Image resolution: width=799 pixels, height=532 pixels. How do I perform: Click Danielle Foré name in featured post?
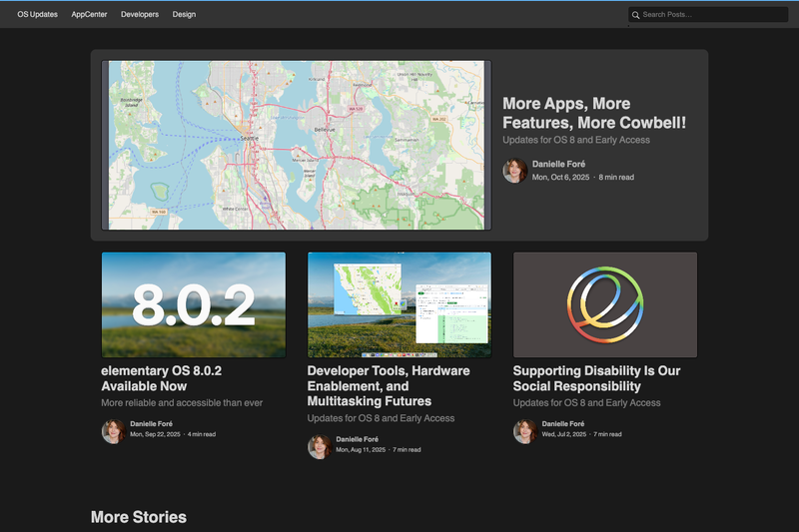point(558,164)
